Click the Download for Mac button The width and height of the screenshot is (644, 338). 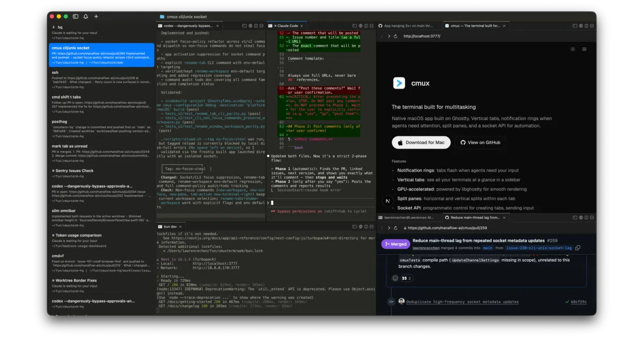[421, 142]
